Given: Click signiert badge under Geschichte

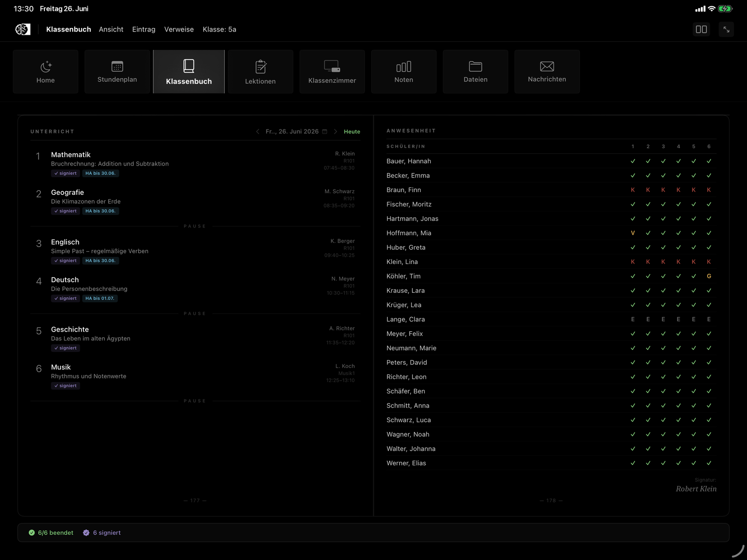Looking at the screenshot, I should coord(65,348).
